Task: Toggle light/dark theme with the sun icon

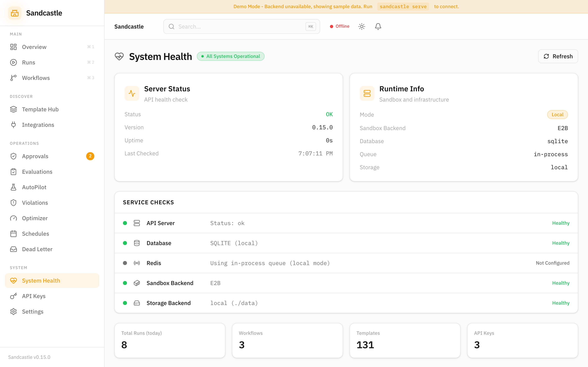Action: (362, 27)
